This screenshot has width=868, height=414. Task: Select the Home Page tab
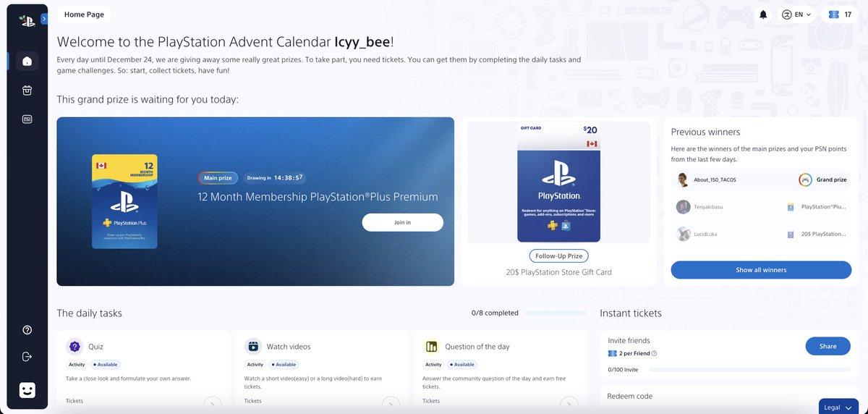(85, 14)
